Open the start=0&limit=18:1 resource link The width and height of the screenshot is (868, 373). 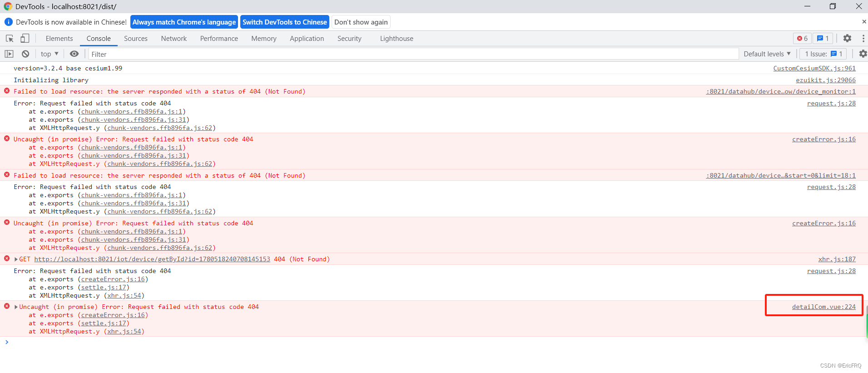point(781,176)
